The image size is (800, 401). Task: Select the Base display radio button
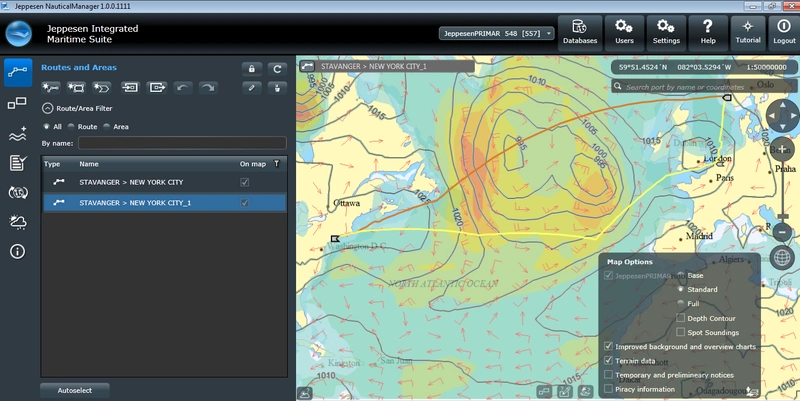[x=680, y=275]
